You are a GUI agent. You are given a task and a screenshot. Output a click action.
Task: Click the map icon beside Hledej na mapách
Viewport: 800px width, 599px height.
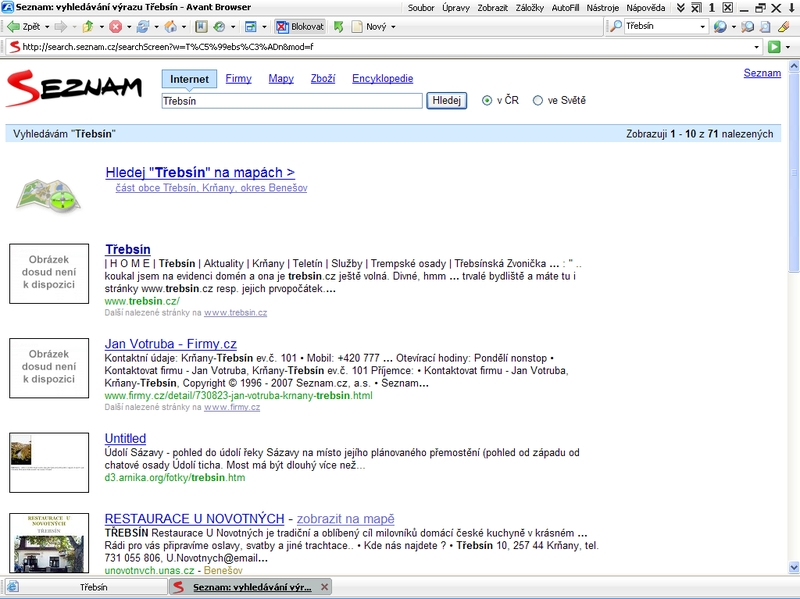pyautogui.click(x=48, y=195)
